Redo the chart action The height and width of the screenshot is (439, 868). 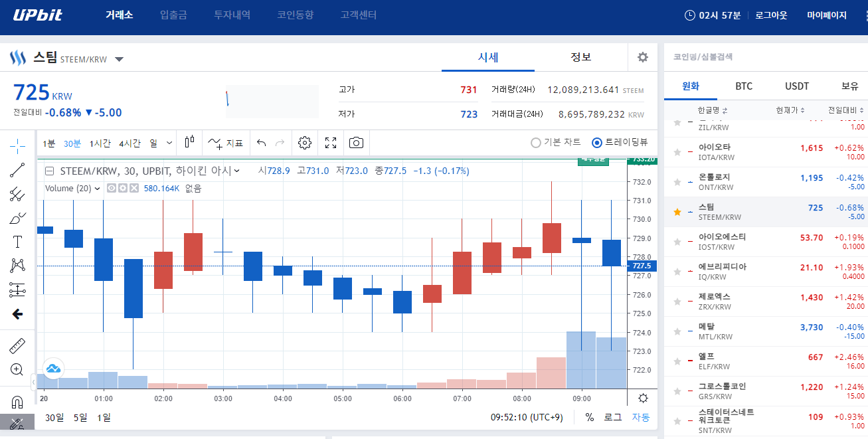click(x=280, y=143)
